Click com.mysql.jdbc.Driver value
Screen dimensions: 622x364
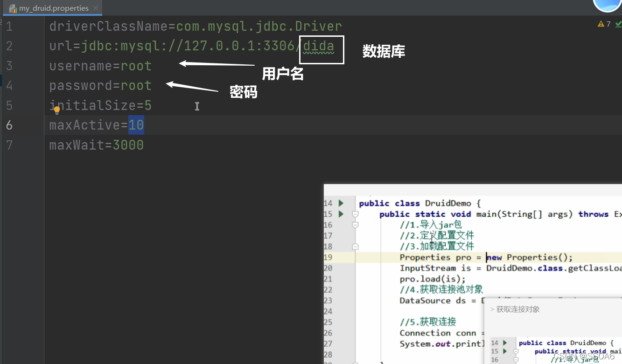pos(259,26)
